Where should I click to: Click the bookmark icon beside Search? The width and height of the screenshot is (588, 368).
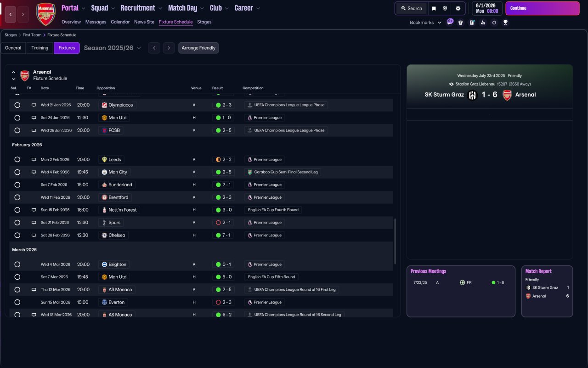[x=434, y=8]
